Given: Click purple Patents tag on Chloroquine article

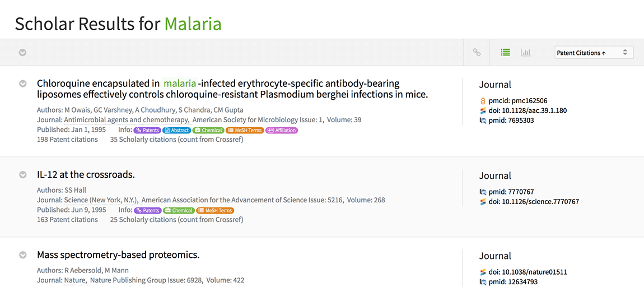Looking at the screenshot, I should [147, 131].
